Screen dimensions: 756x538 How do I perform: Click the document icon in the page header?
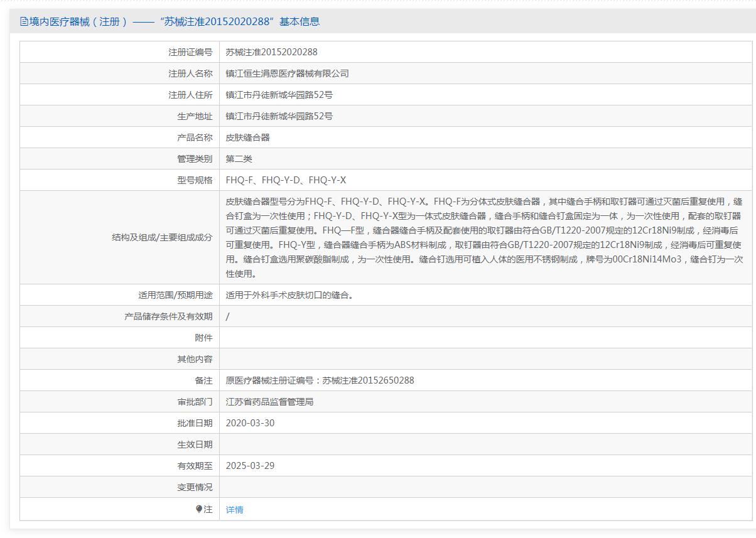(24, 22)
